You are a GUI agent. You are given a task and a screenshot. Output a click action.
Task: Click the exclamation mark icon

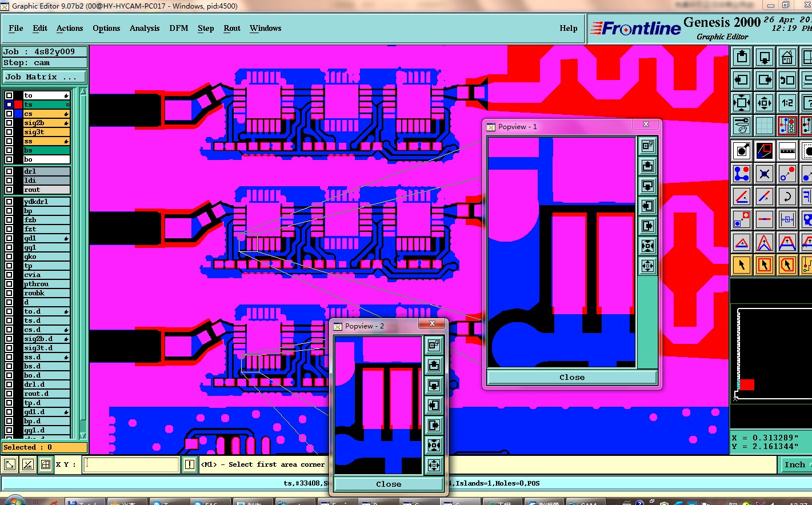[190, 465]
